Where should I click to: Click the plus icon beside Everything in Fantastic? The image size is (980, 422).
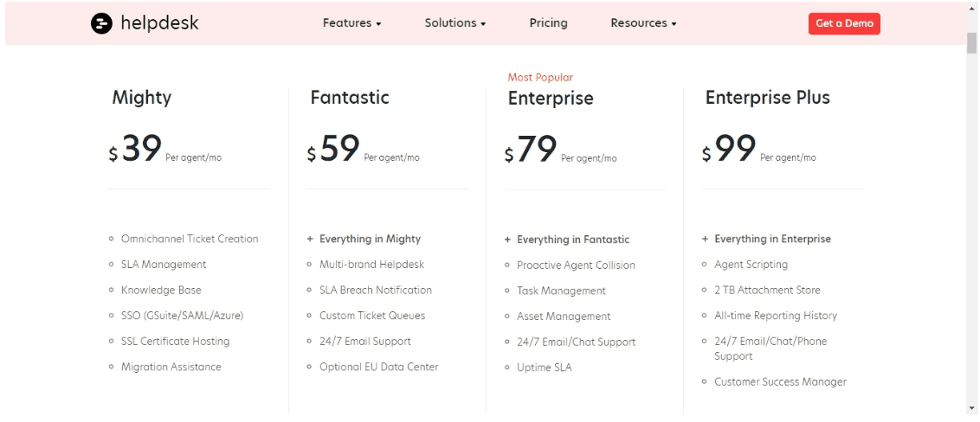click(506, 240)
